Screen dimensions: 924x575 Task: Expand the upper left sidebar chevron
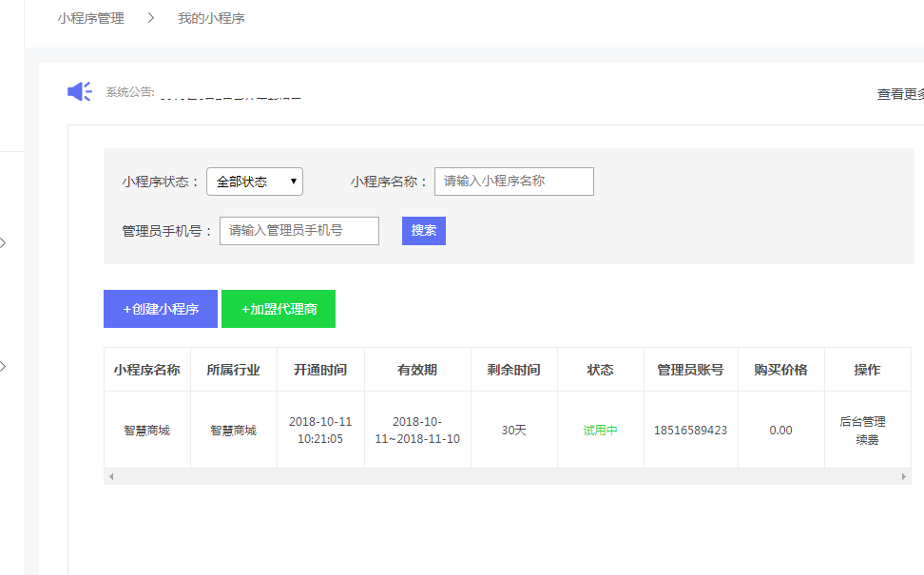pyautogui.click(x=4, y=243)
